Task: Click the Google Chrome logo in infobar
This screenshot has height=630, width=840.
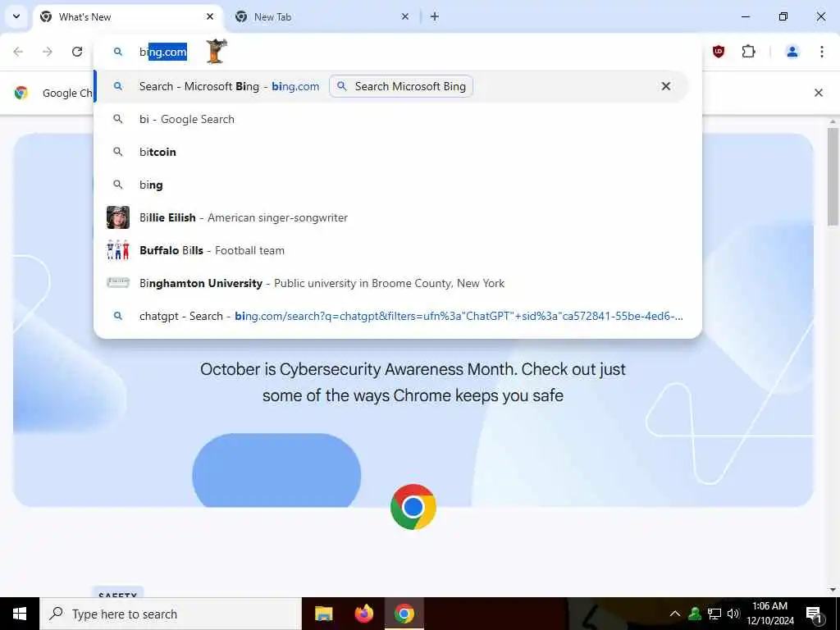Action: tap(21, 93)
